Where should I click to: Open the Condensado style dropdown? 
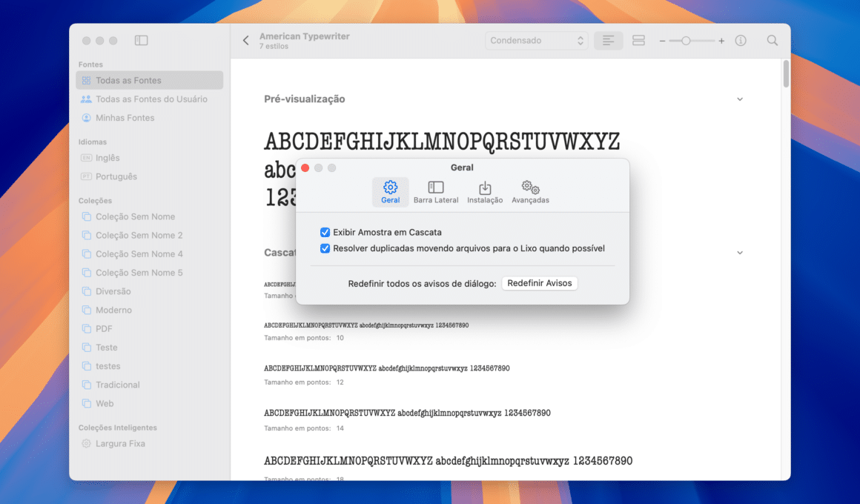pyautogui.click(x=537, y=41)
